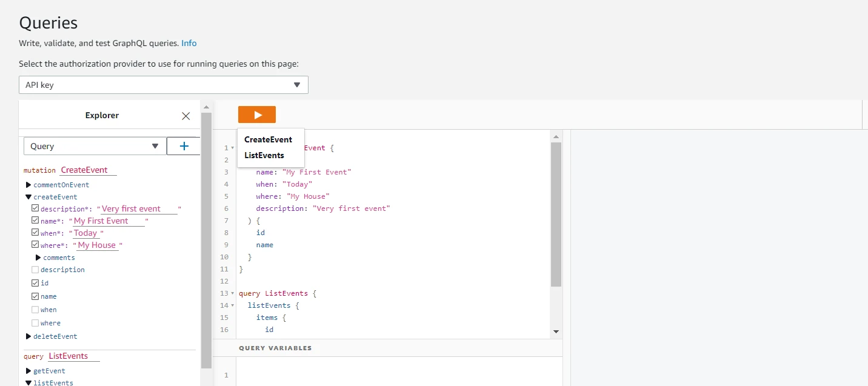This screenshot has height=386, width=868.
Task: Expand the commentOnEvent tree node
Action: (x=28, y=185)
